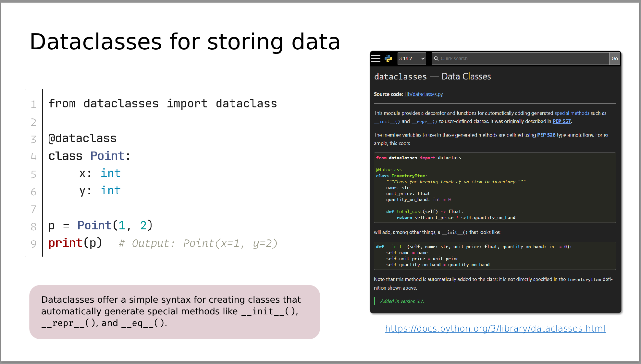Screen dimensions: 641x364
Task: Click the Python logo icon
Action: [388, 58]
